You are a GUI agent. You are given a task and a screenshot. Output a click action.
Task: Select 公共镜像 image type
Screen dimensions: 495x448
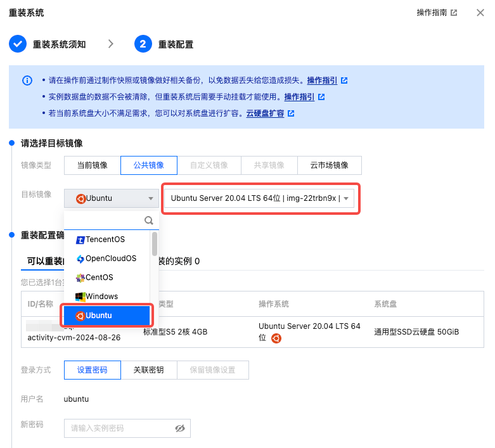tap(149, 165)
